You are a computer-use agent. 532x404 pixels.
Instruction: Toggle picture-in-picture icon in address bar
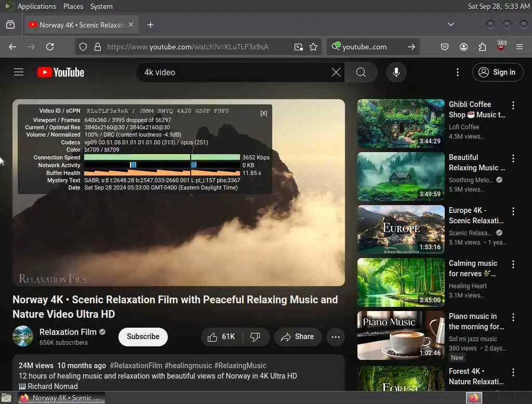tap(299, 47)
